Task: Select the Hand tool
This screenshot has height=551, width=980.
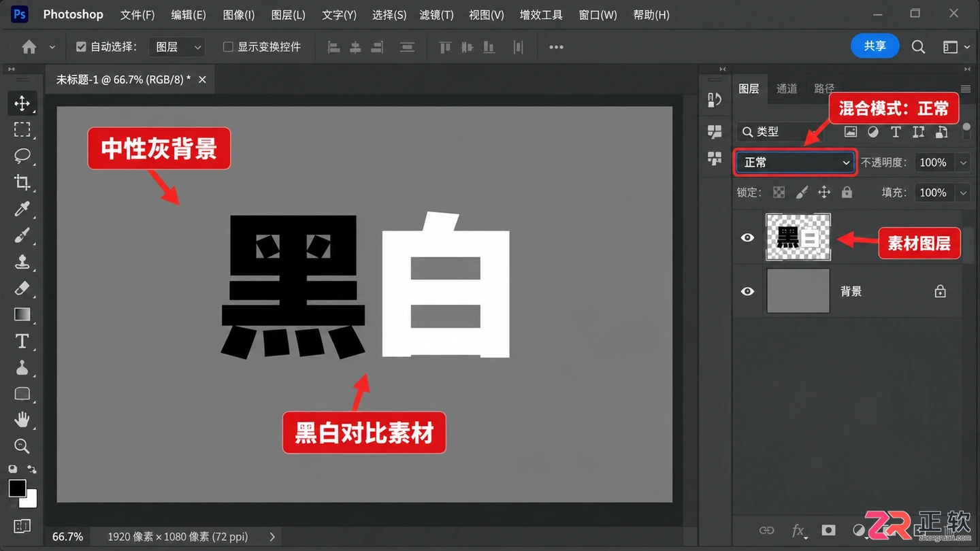Action: point(22,420)
